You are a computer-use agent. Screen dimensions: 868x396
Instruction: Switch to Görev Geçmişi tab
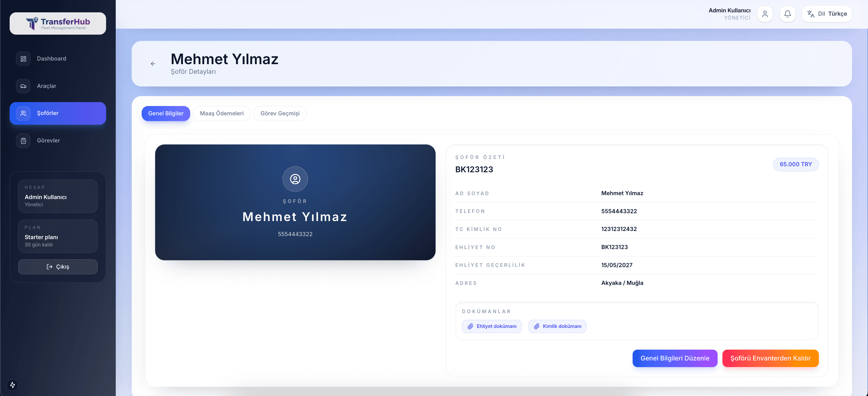click(x=280, y=114)
